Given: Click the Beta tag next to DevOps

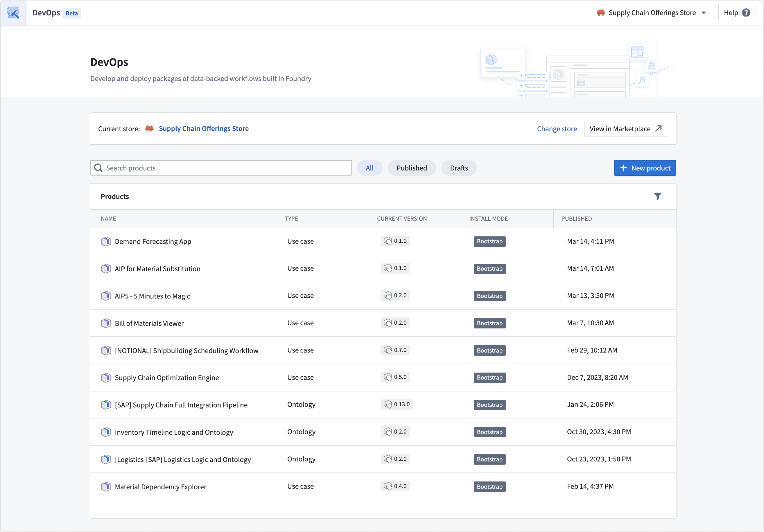Looking at the screenshot, I should pos(71,13).
